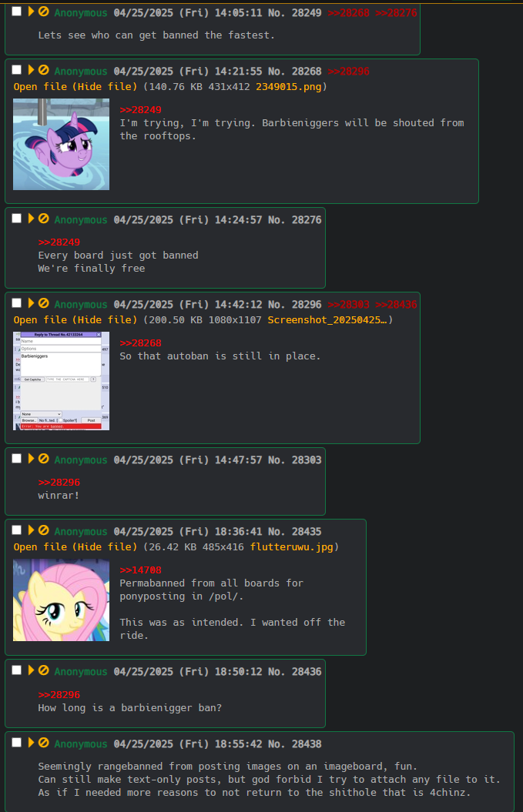This screenshot has height=812, width=523.
Task: Tick the checkbox for post 28249
Action: click(17, 12)
